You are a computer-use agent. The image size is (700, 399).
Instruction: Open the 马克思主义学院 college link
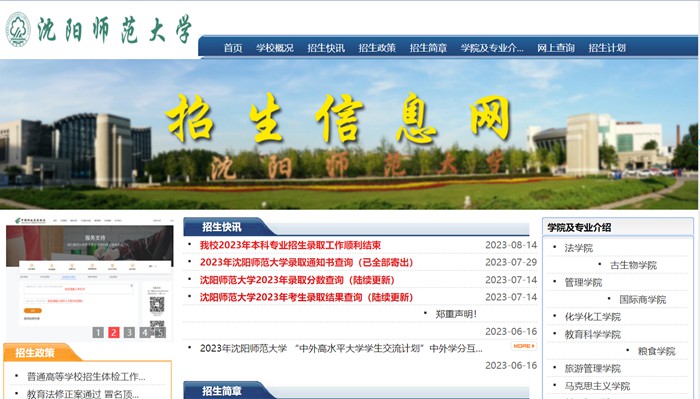[597, 386]
